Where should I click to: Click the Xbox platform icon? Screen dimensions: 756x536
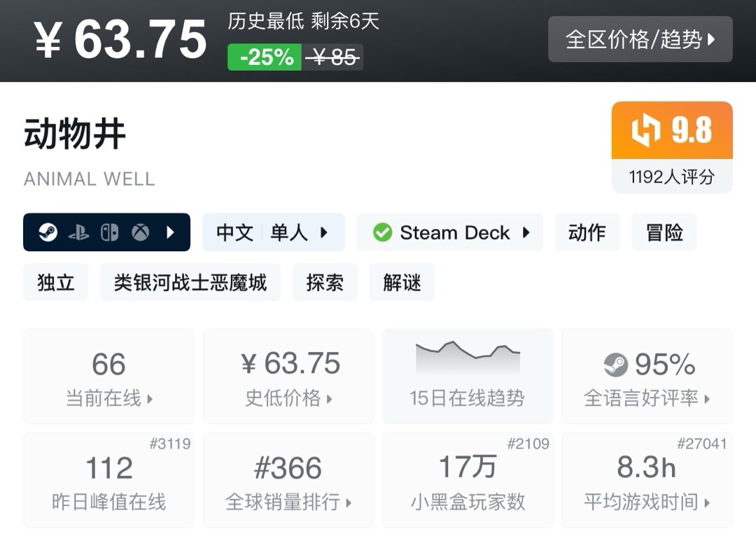coord(140,232)
